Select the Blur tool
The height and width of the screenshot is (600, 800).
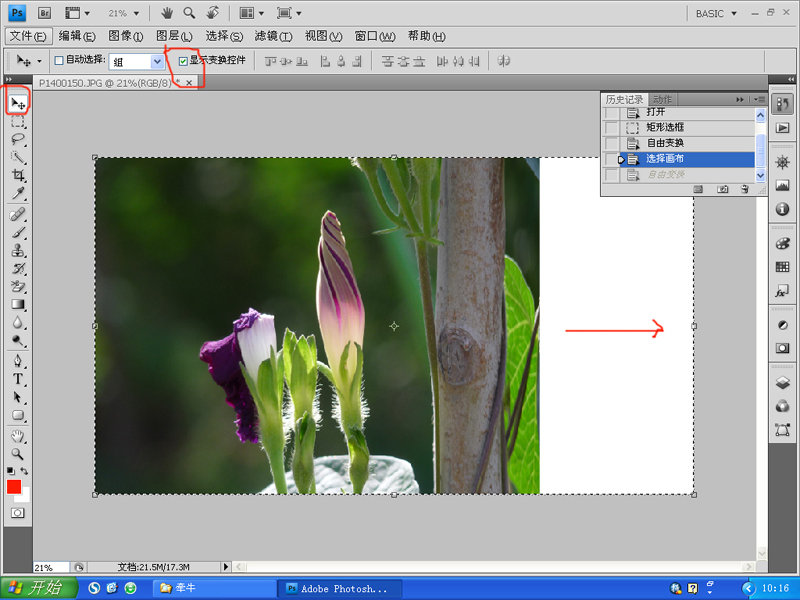(18, 322)
